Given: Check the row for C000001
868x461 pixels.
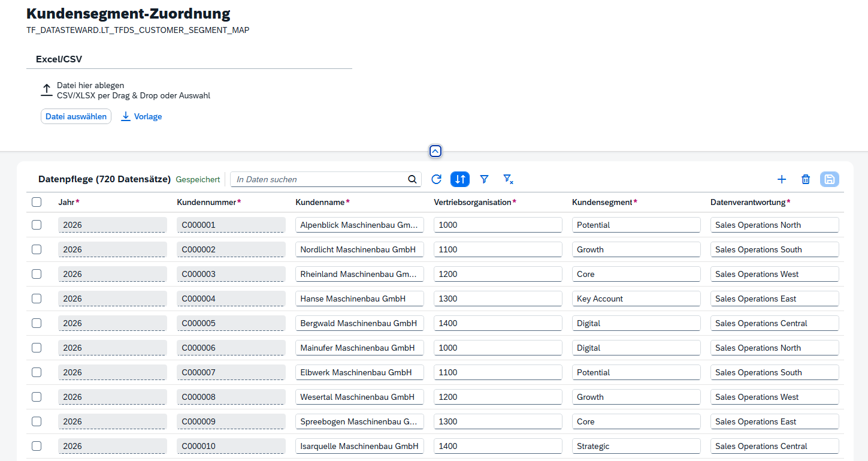Looking at the screenshot, I should pyautogui.click(x=37, y=225).
